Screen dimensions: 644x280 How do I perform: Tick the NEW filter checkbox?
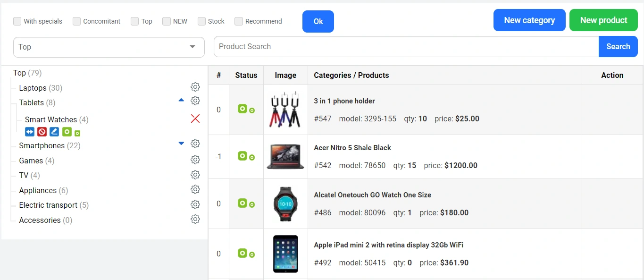click(167, 21)
